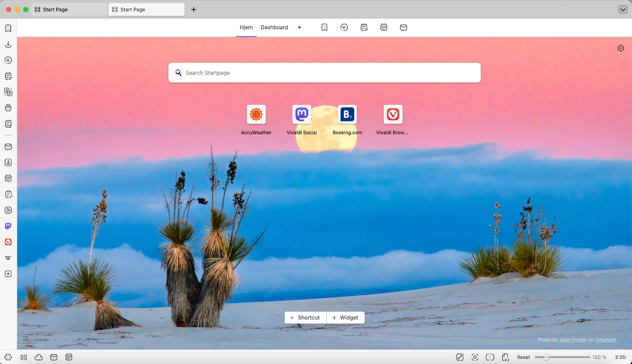
Task: Open the Reading List panel
Action: 8,124
